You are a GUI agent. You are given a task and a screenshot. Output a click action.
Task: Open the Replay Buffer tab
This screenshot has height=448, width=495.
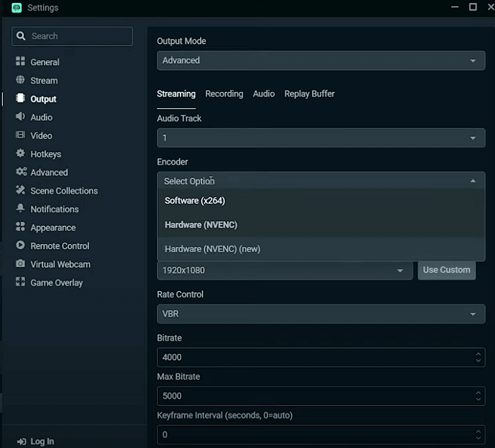pyautogui.click(x=309, y=94)
